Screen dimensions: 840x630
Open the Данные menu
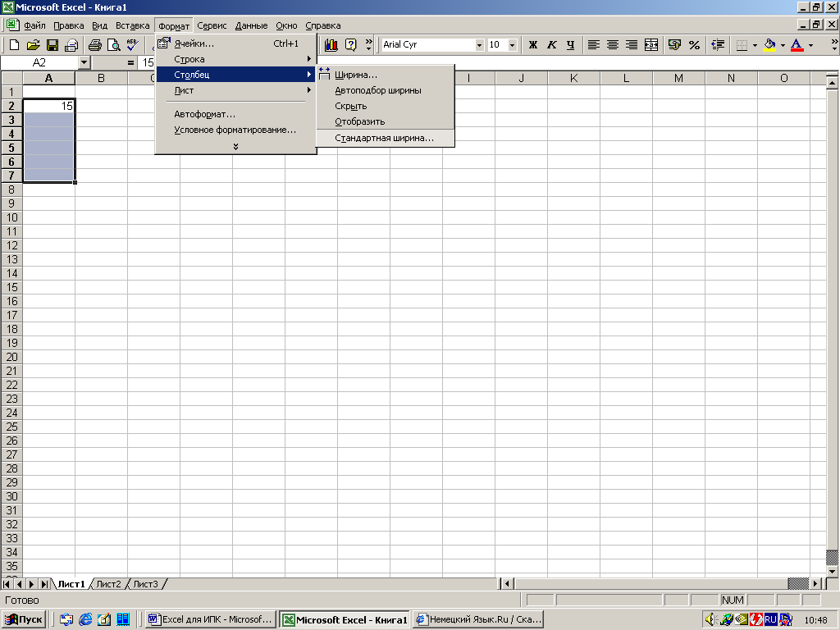(251, 25)
